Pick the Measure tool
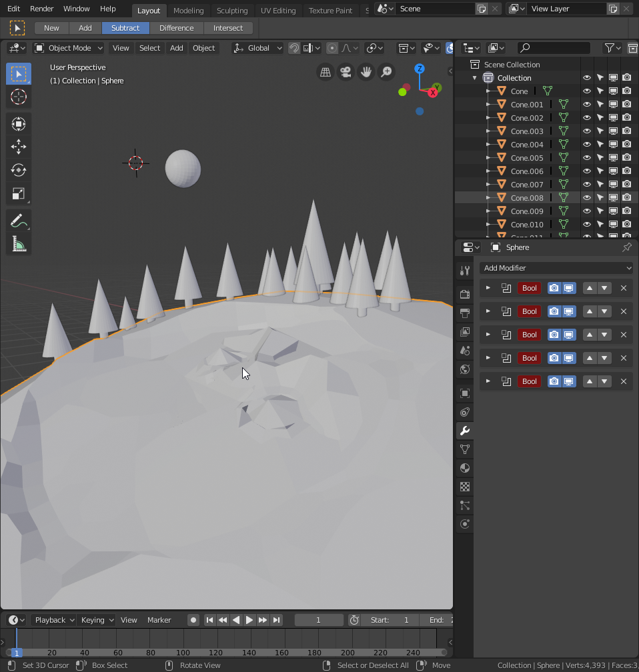 (19, 243)
